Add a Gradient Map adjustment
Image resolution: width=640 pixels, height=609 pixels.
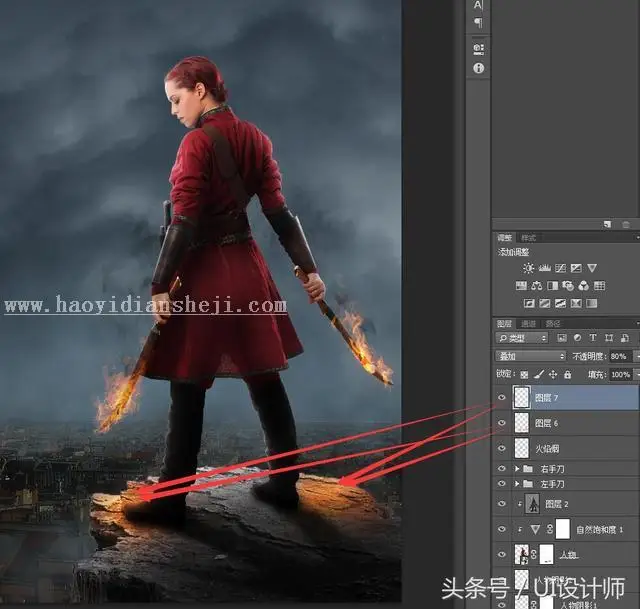pyautogui.click(x=591, y=303)
